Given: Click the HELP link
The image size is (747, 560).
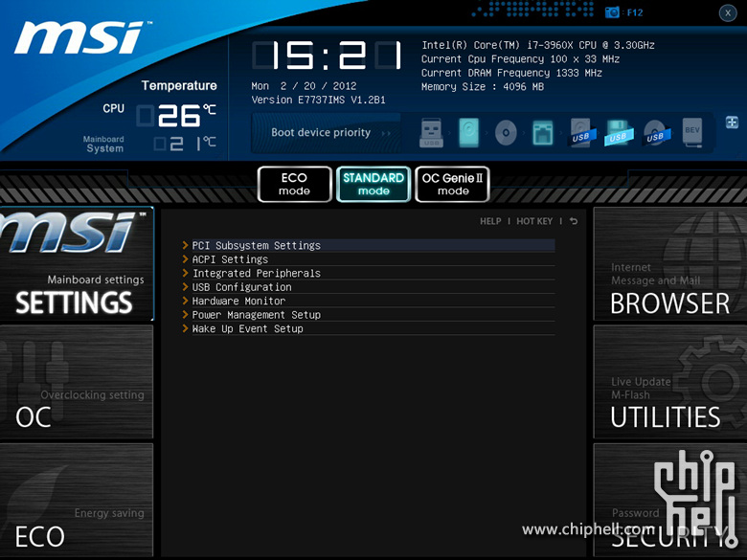Looking at the screenshot, I should (490, 221).
